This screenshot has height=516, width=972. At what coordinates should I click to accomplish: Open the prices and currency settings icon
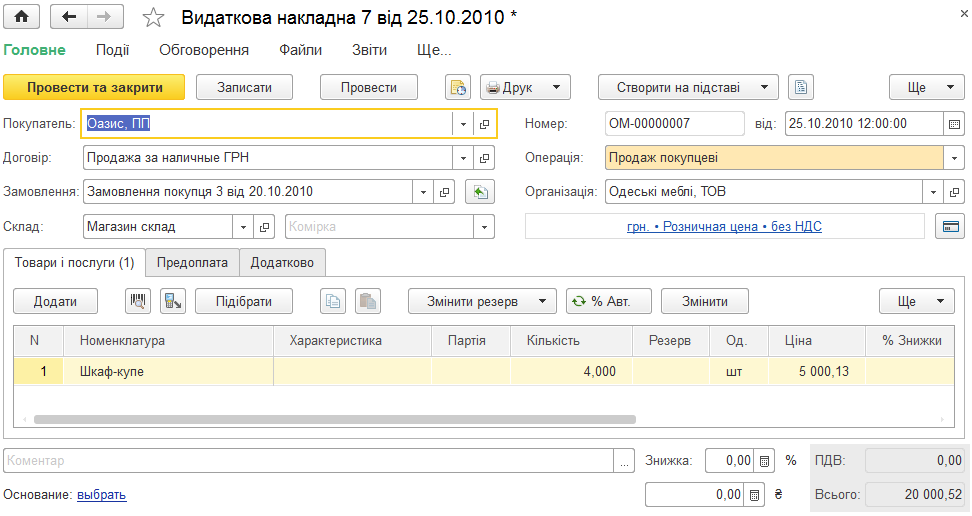[950, 226]
